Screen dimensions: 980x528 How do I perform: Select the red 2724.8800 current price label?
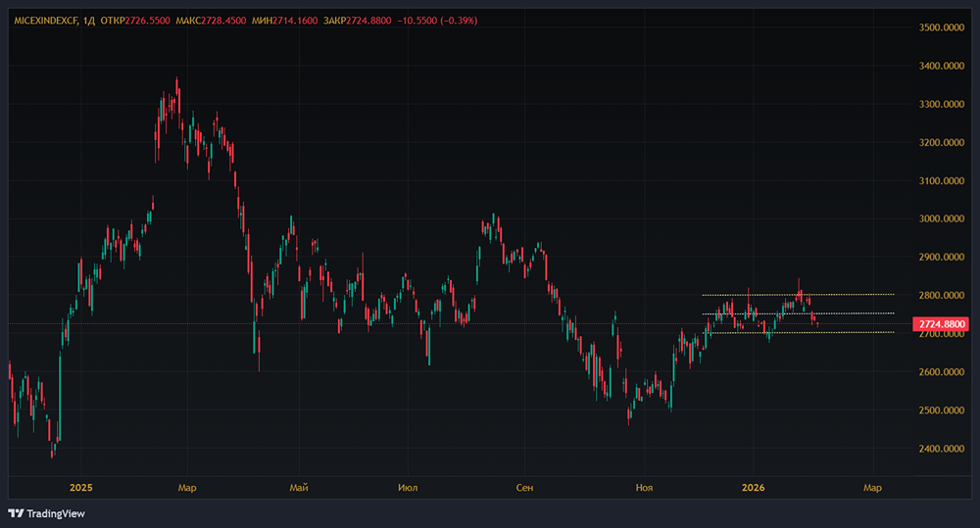pyautogui.click(x=939, y=323)
